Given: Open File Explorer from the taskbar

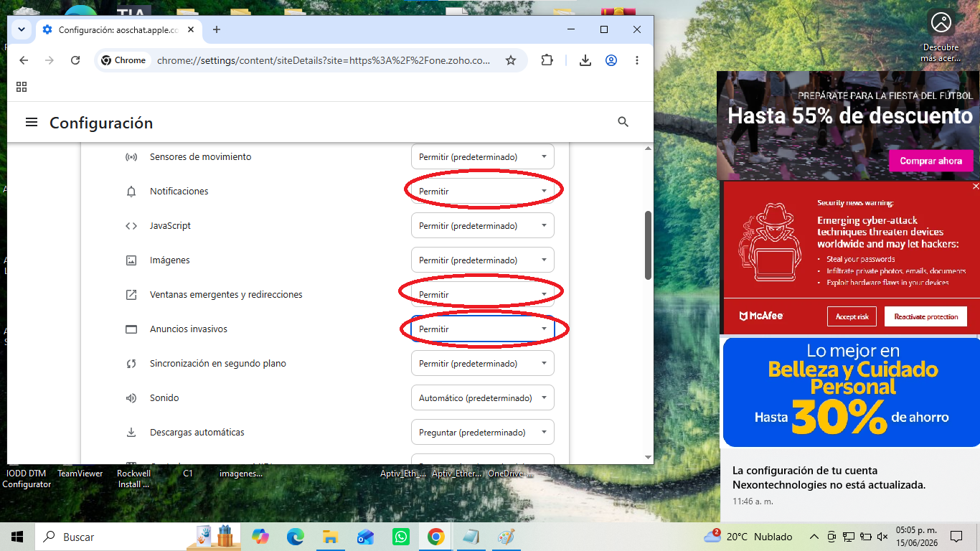Looking at the screenshot, I should 330,537.
